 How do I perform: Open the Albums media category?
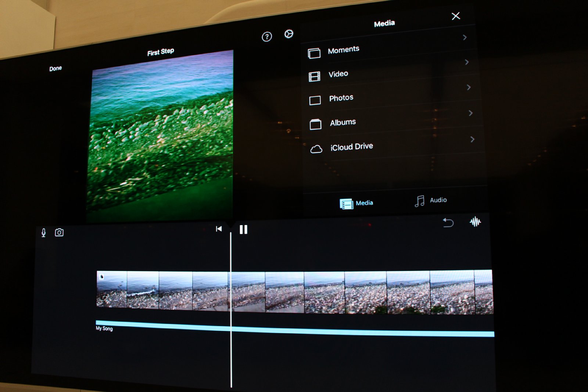click(x=392, y=119)
